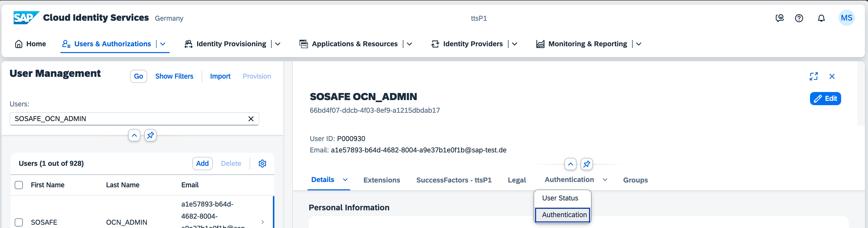Viewport: 868px width, 228px height.
Task: Click the Show Filters link
Action: click(174, 76)
